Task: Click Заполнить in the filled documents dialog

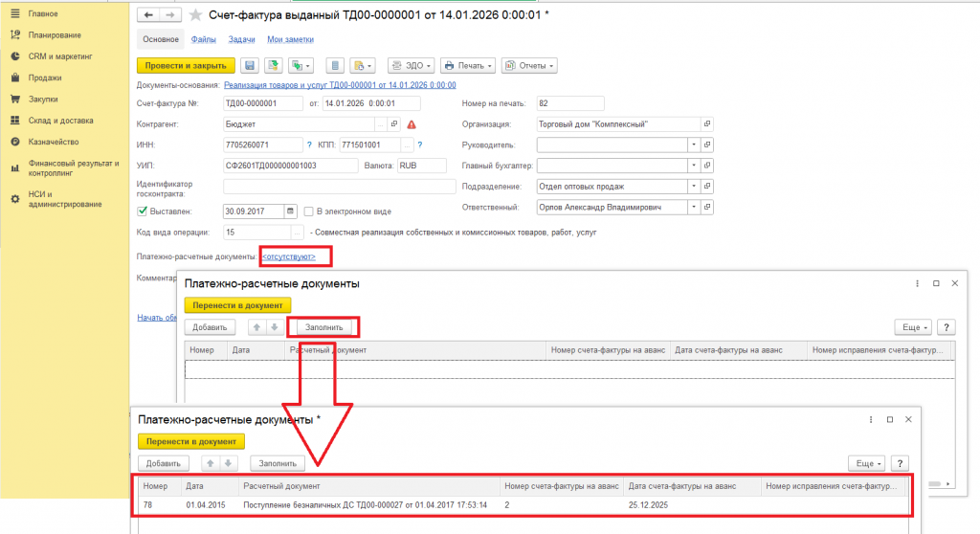Action: click(278, 463)
